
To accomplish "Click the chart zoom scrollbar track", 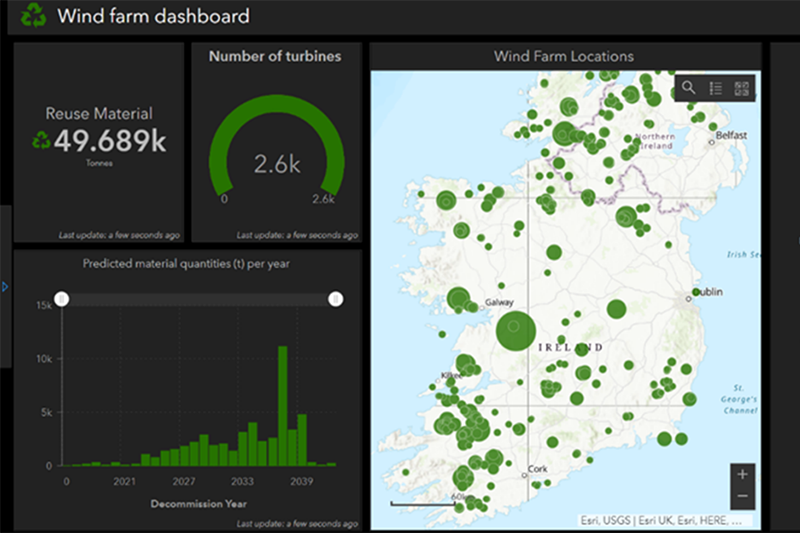I will (x=200, y=298).
